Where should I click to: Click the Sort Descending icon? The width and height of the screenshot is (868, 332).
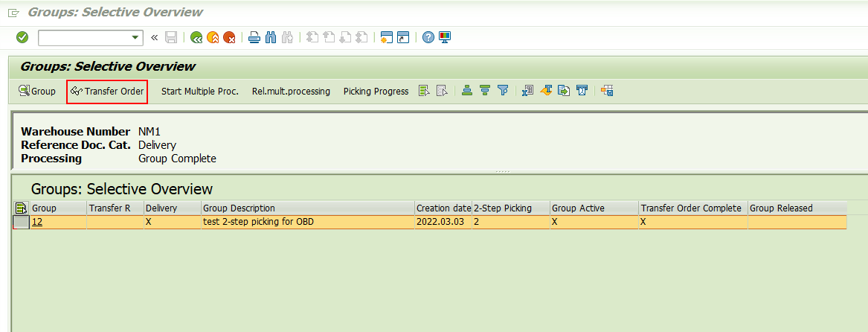(x=485, y=92)
